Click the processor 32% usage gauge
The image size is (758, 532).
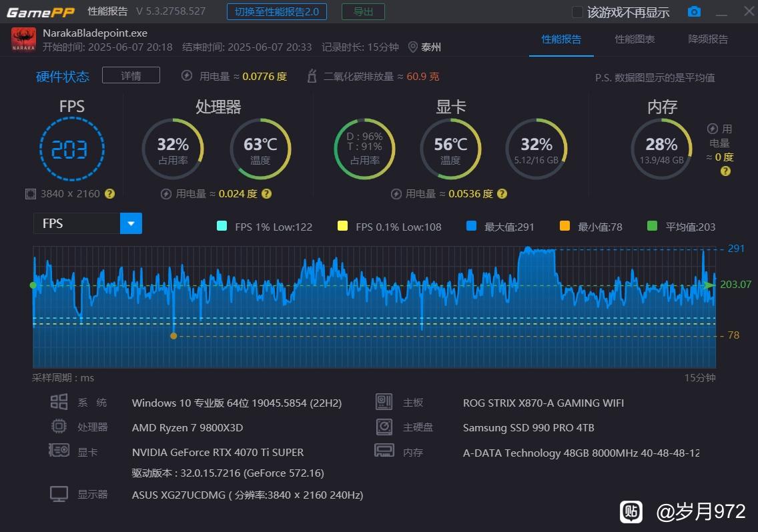pos(173,149)
